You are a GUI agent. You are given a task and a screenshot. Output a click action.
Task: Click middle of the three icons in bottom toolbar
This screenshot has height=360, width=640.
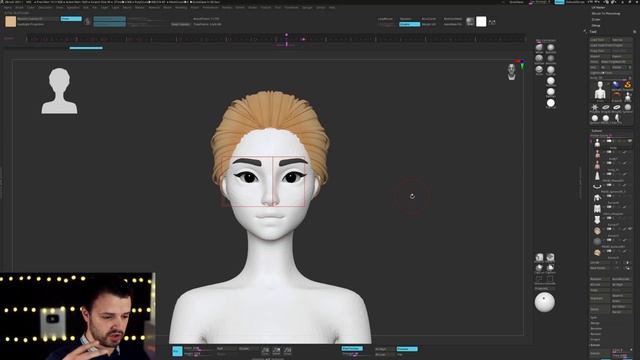(276, 351)
